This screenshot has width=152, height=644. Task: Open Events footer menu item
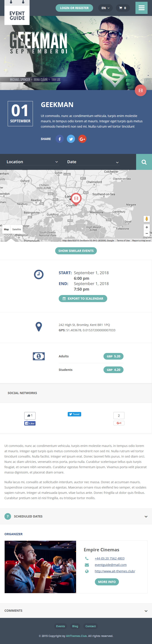tap(60, 626)
